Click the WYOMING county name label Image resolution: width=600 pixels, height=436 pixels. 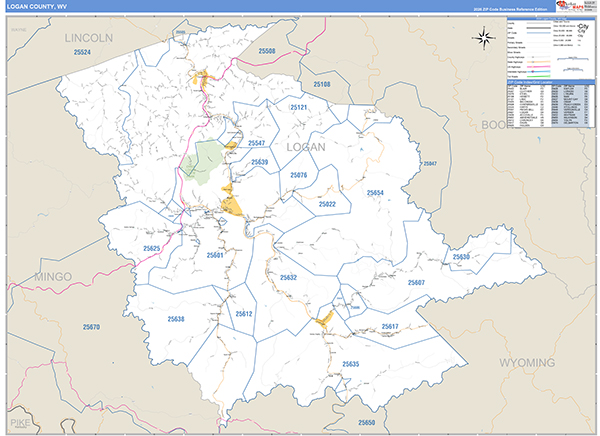coord(527,363)
